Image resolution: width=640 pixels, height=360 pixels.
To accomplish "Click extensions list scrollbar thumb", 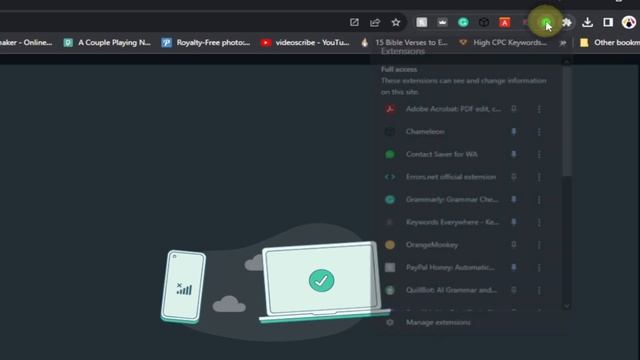I will point(567,121).
